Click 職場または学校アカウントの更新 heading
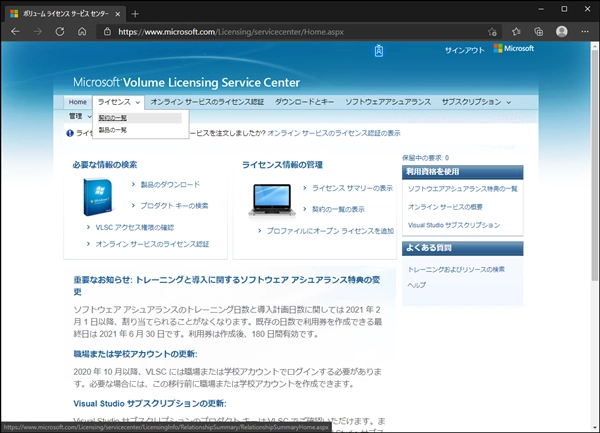The image size is (600, 433). [x=135, y=354]
